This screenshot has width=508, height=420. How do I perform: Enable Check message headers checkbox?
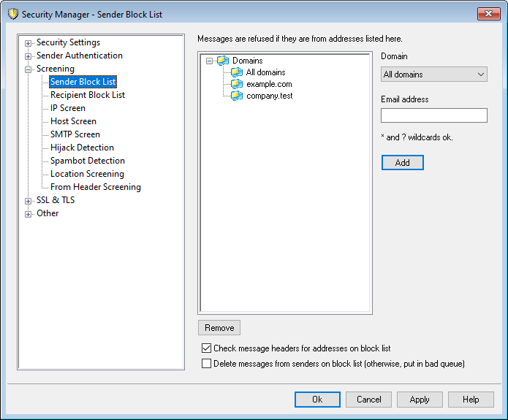[206, 348]
